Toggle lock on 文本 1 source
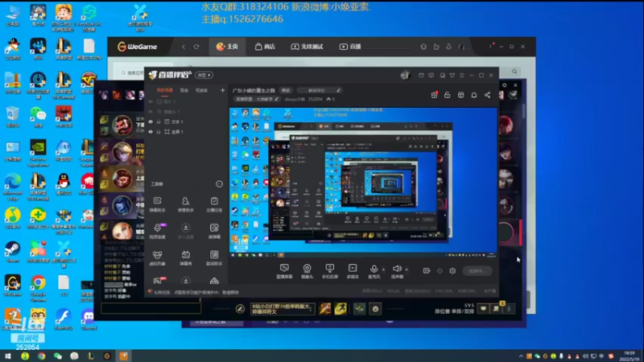 pyautogui.click(x=159, y=121)
